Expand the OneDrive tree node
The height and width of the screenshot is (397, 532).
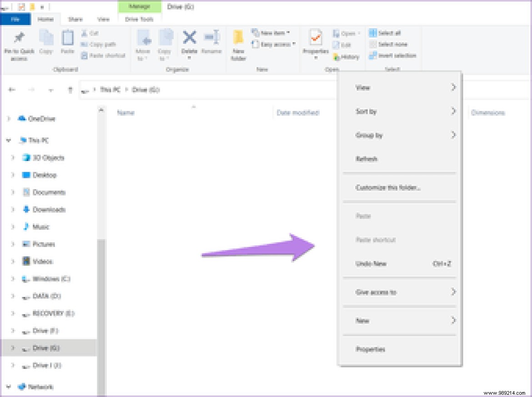coord(8,119)
